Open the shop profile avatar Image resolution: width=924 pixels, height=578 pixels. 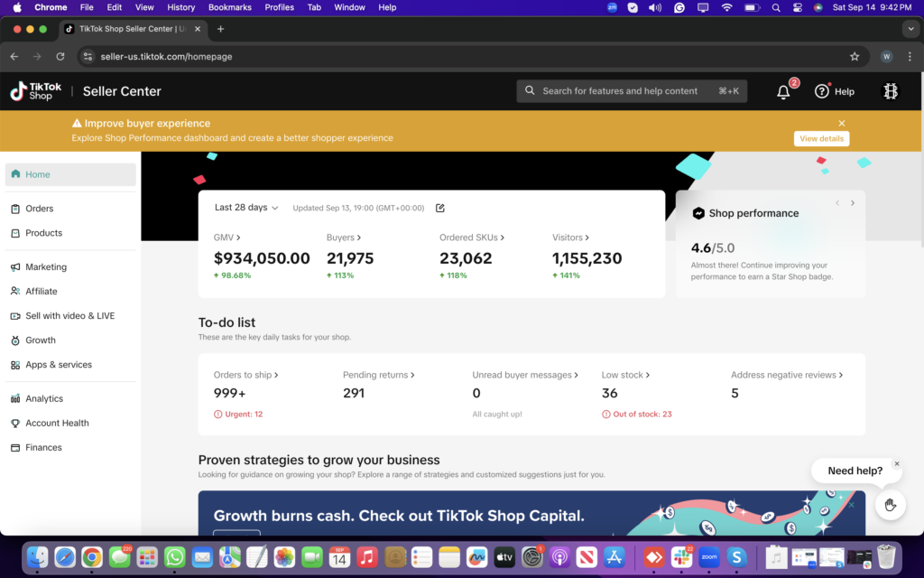click(x=891, y=91)
